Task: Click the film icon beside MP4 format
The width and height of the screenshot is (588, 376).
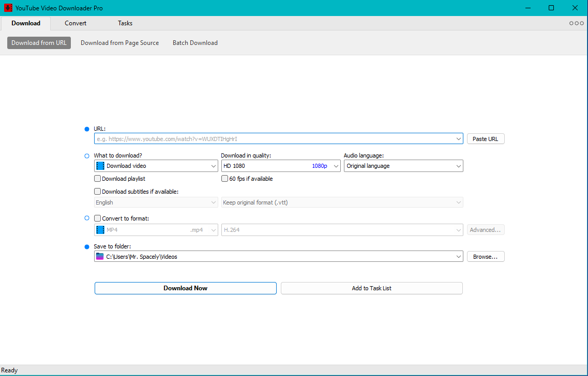Action: tap(100, 230)
